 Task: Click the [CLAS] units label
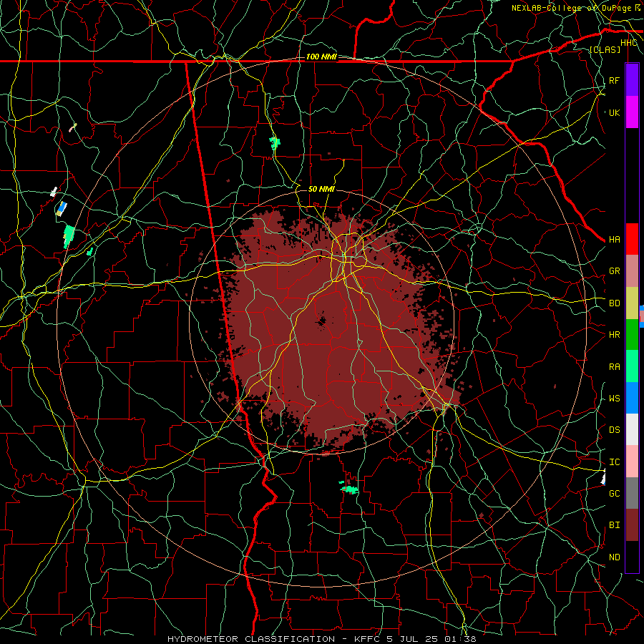[x=605, y=50]
